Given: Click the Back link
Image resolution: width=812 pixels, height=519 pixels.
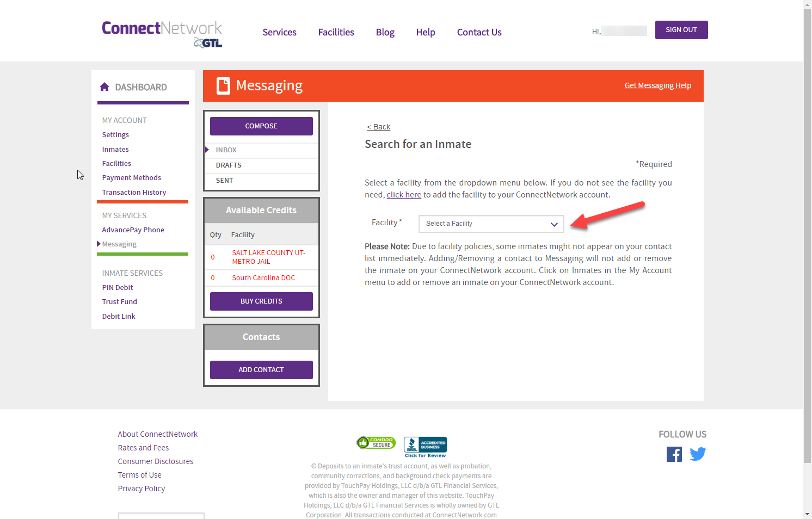Looking at the screenshot, I should [378, 127].
